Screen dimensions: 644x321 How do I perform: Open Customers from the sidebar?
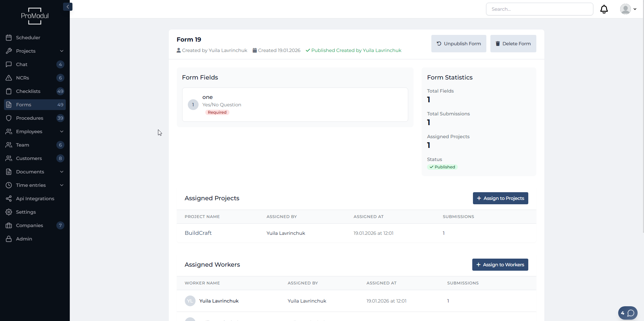pyautogui.click(x=29, y=158)
